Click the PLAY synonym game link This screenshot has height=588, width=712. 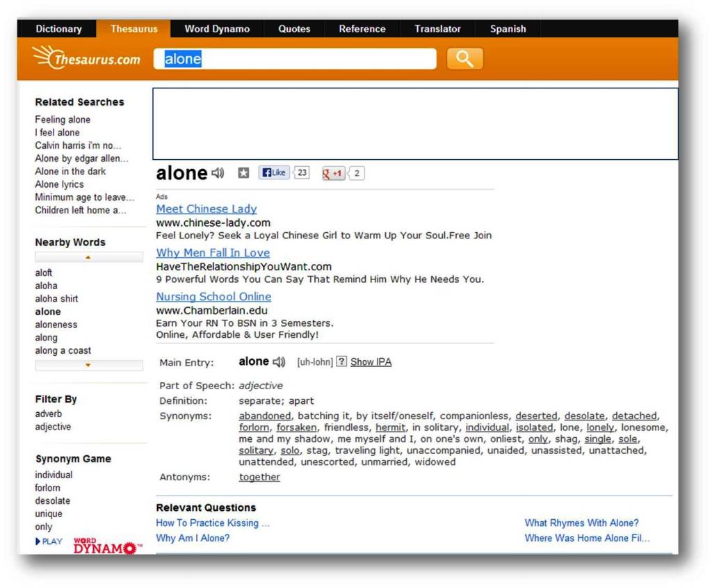[49, 541]
